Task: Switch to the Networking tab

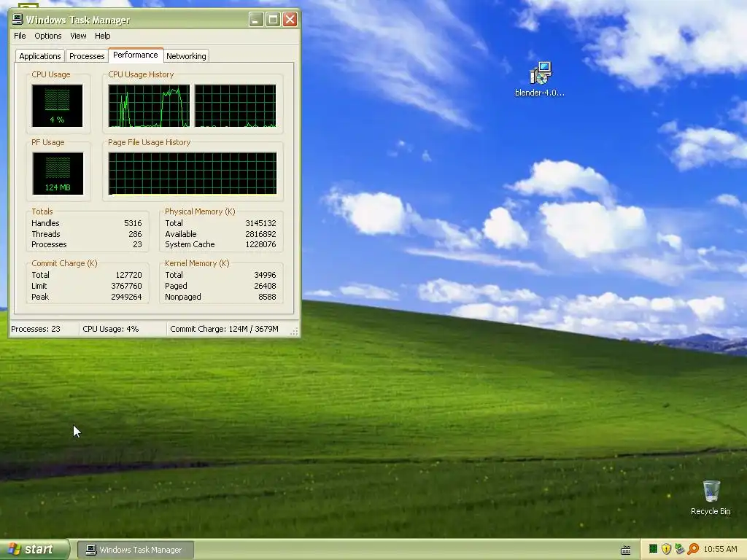Action: [x=186, y=56]
